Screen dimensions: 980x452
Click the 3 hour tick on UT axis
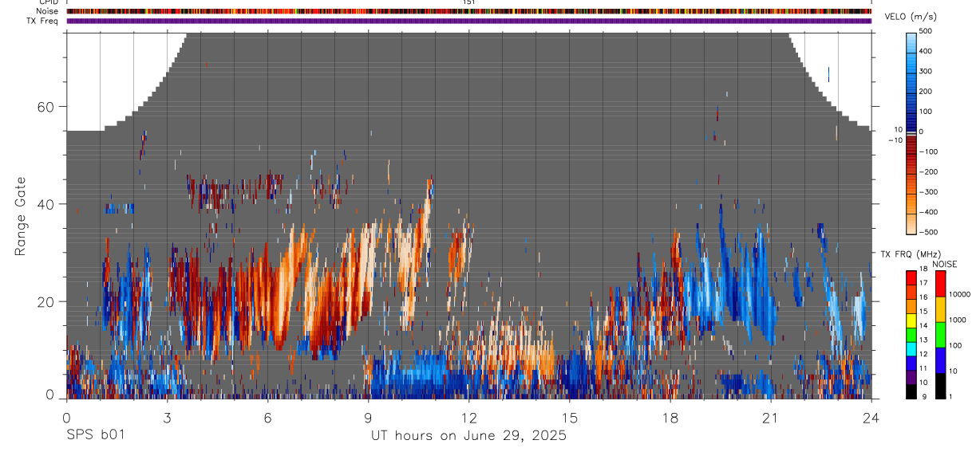(167, 416)
